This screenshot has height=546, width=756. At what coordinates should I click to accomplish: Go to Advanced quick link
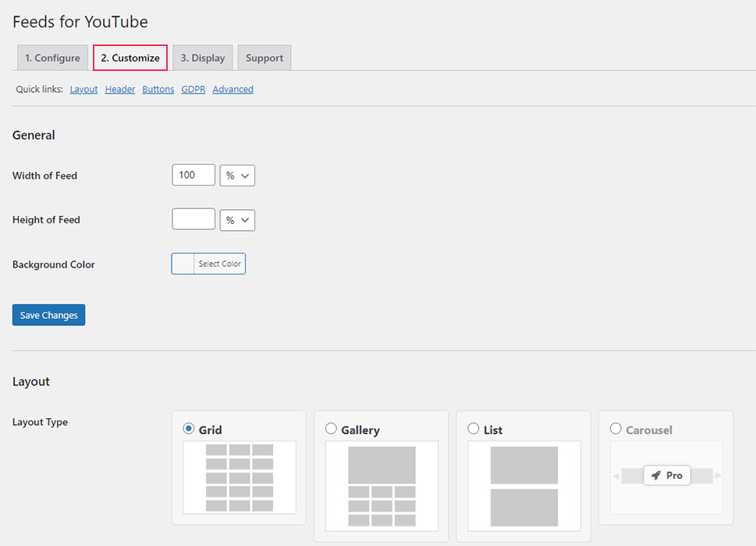tap(232, 89)
